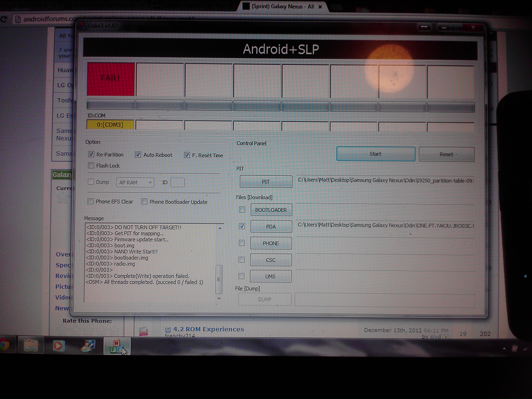Click the Reset button

pyautogui.click(x=446, y=154)
